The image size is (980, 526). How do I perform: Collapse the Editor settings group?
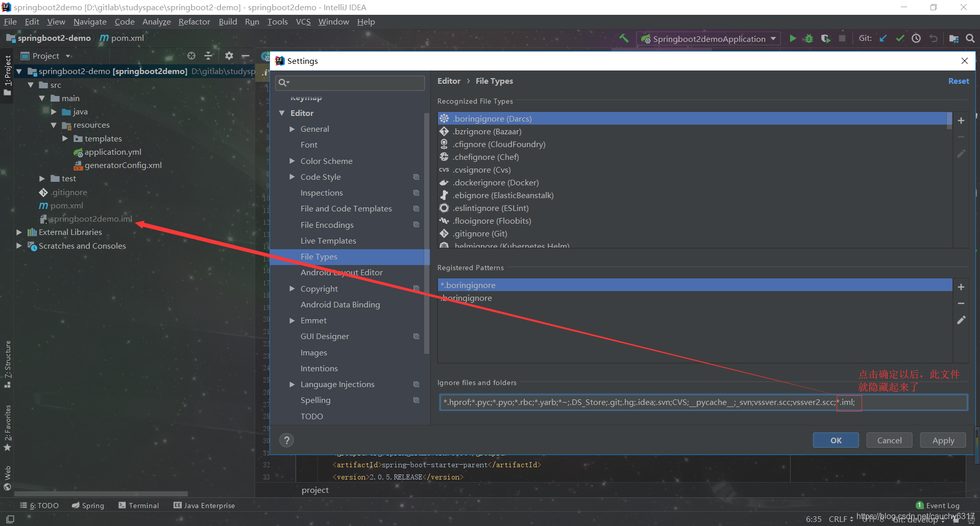tap(282, 113)
